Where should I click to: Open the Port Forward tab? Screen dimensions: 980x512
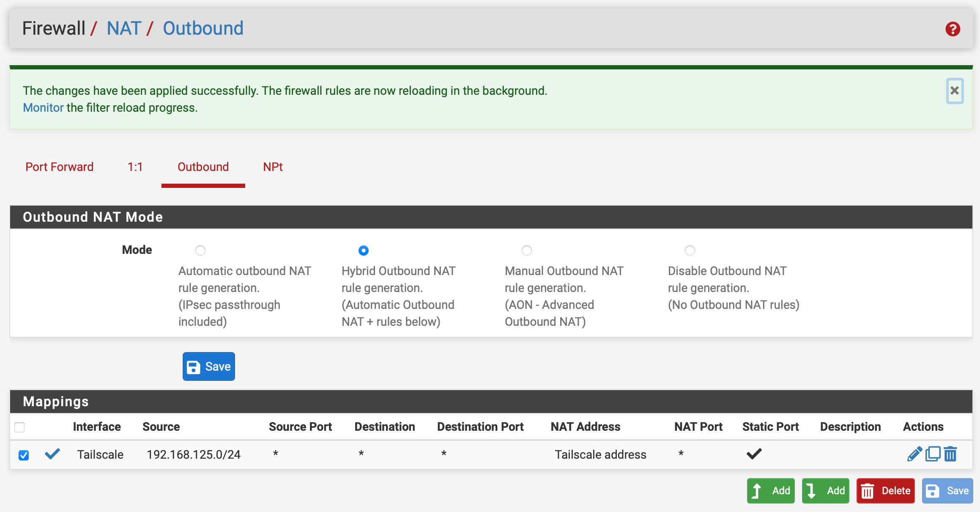tap(59, 167)
